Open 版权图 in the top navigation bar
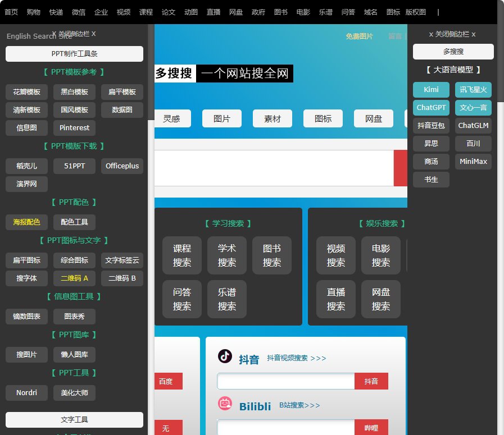The width and height of the screenshot is (504, 435). (416, 12)
